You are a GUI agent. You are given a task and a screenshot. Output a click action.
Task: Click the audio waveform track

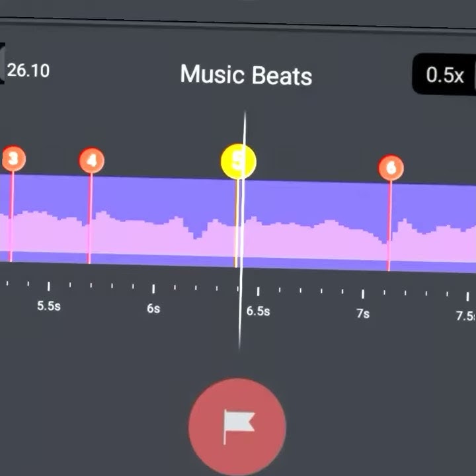point(238,223)
